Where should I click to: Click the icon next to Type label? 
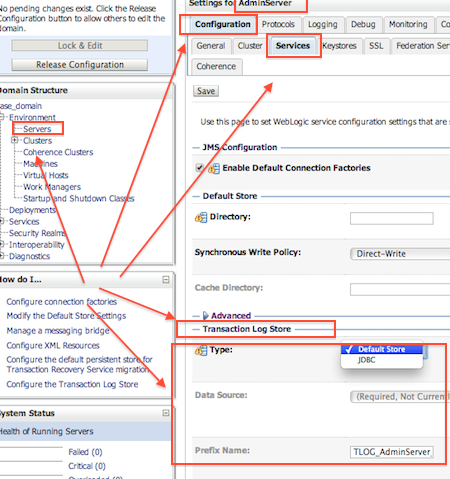point(201,350)
